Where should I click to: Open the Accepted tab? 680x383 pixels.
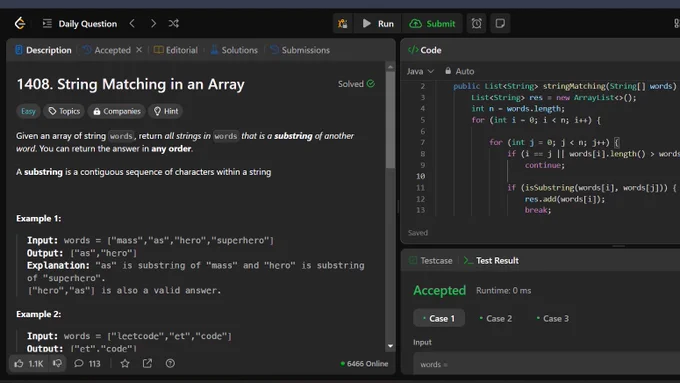coord(107,50)
